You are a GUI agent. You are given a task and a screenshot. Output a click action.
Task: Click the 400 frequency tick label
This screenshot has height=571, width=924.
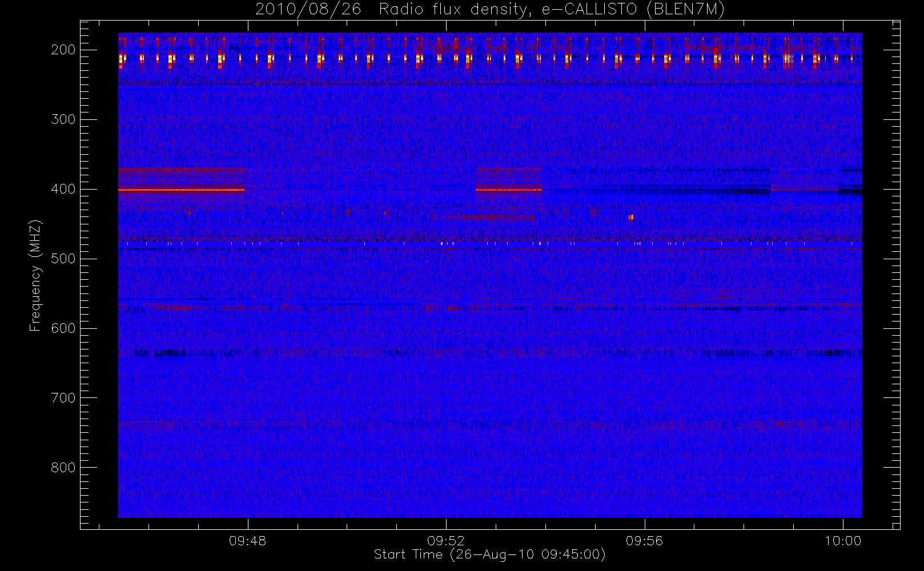(x=63, y=189)
